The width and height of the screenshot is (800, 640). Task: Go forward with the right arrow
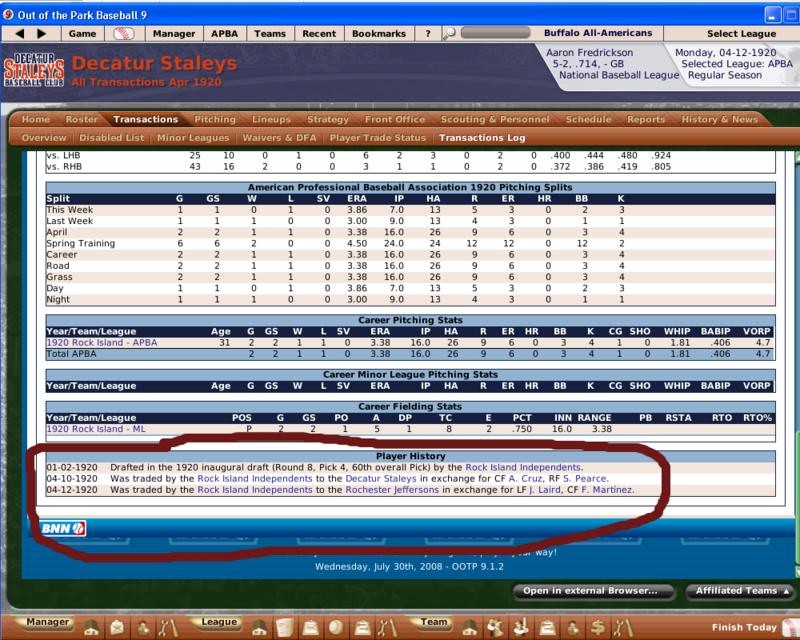[42, 34]
